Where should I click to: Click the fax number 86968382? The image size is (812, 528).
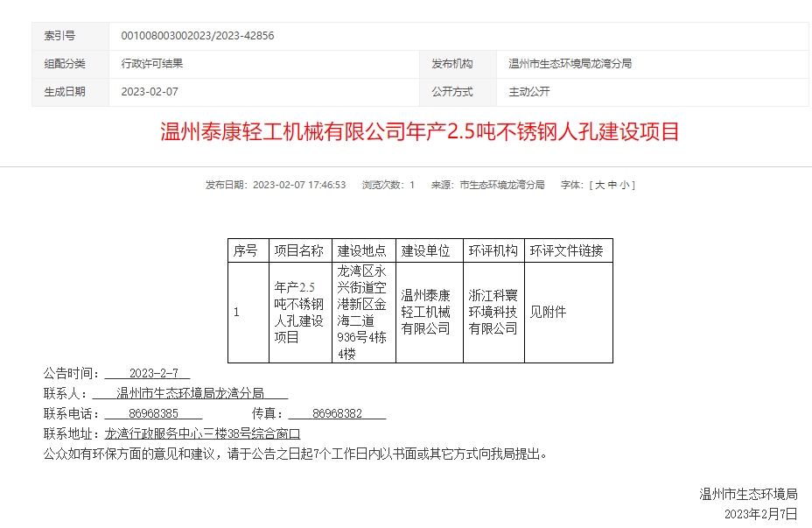(337, 413)
